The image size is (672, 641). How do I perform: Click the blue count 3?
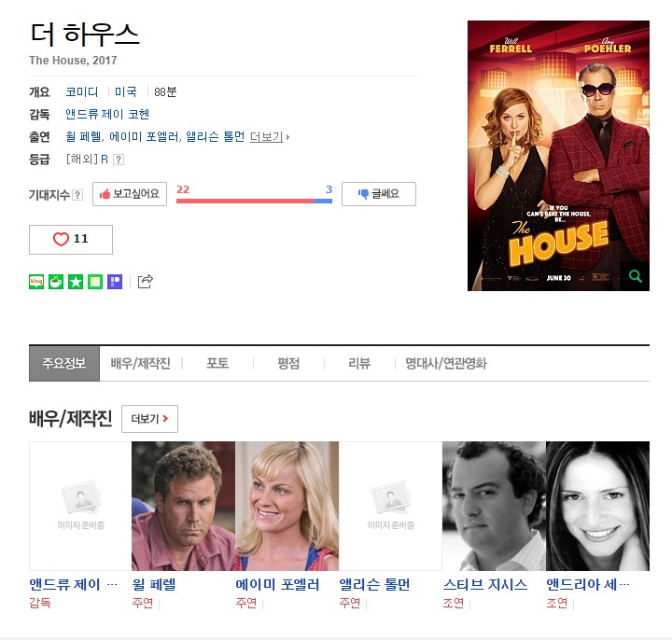[x=329, y=189]
